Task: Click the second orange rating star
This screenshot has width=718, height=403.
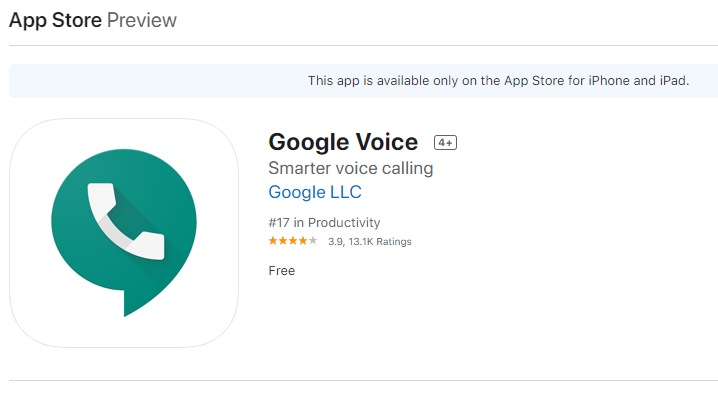Action: point(283,241)
